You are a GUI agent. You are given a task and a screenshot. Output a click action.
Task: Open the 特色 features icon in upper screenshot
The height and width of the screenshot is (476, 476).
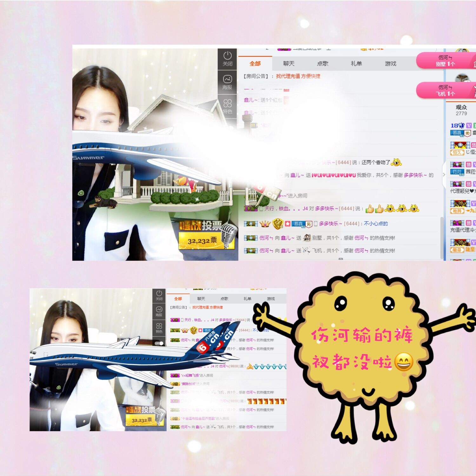click(x=228, y=107)
